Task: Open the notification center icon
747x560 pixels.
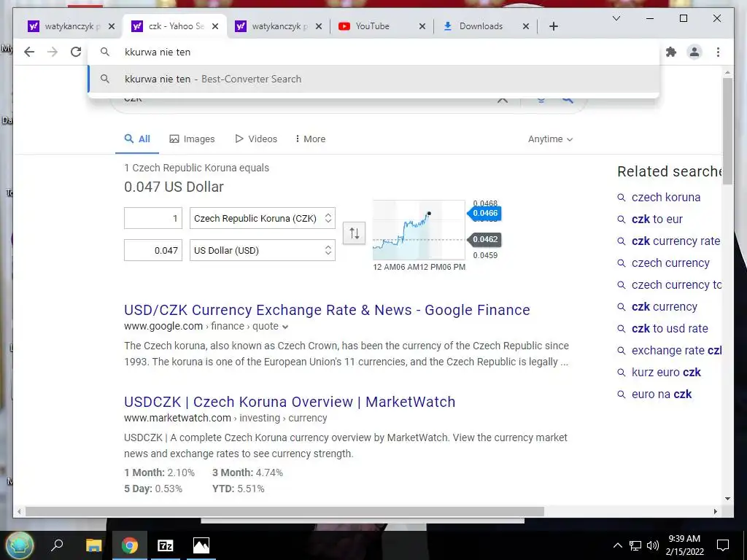Action: point(723,545)
